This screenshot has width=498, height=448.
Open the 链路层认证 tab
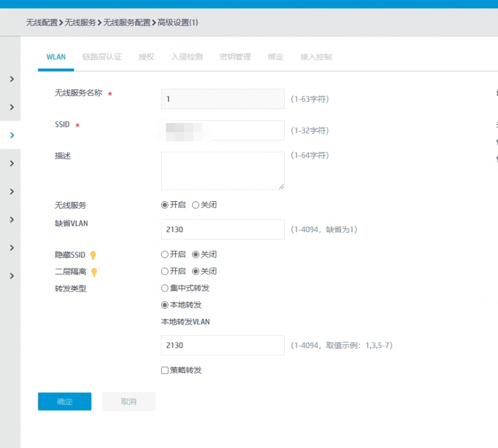tap(102, 57)
